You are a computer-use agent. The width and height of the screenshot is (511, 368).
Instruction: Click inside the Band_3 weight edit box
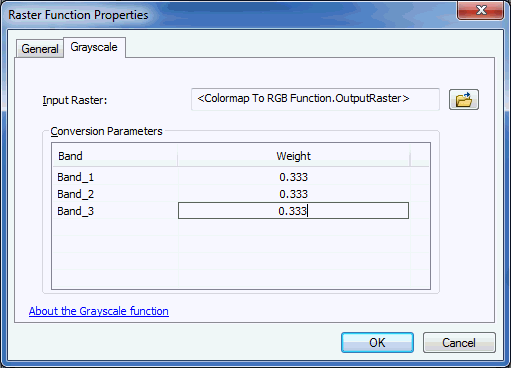pyautogui.click(x=293, y=211)
